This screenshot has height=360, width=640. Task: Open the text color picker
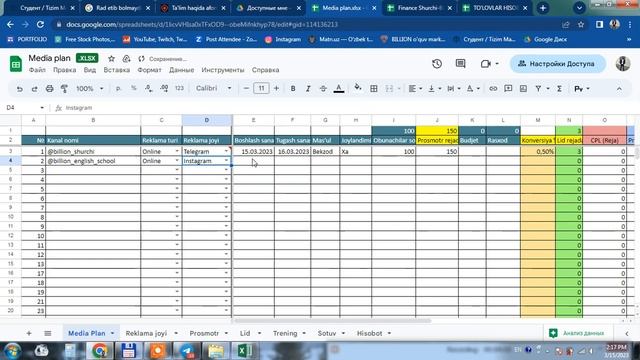tap(339, 89)
